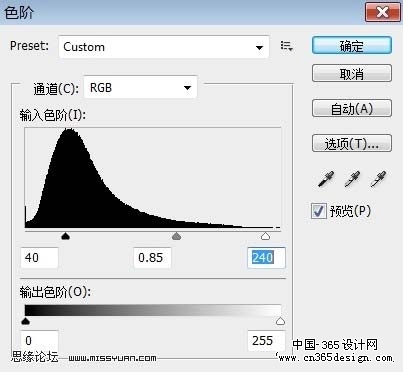
Task: Click the output level field showing 255
Action: (266, 341)
